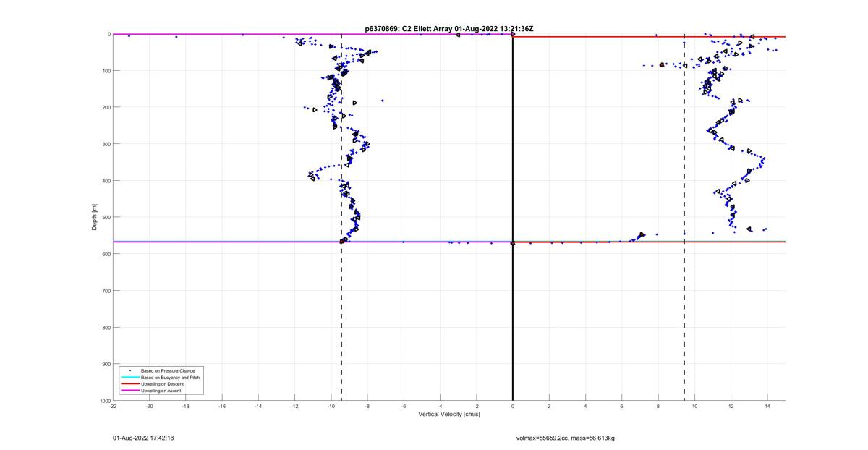The height and width of the screenshot is (450, 868).
Task: Select the 'Vertical Velocity [cm/s]' x-axis label
Action: (x=449, y=415)
